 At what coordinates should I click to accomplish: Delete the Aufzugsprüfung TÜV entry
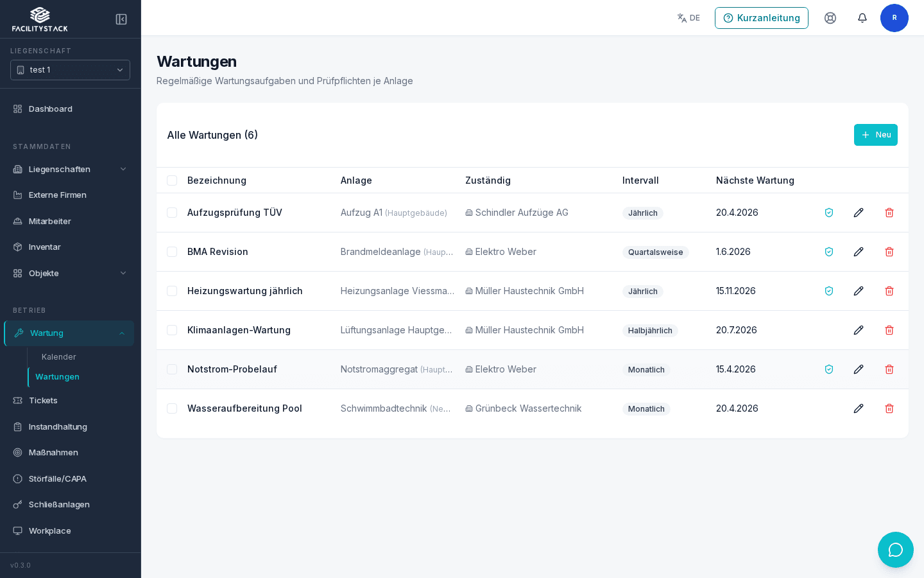(889, 213)
